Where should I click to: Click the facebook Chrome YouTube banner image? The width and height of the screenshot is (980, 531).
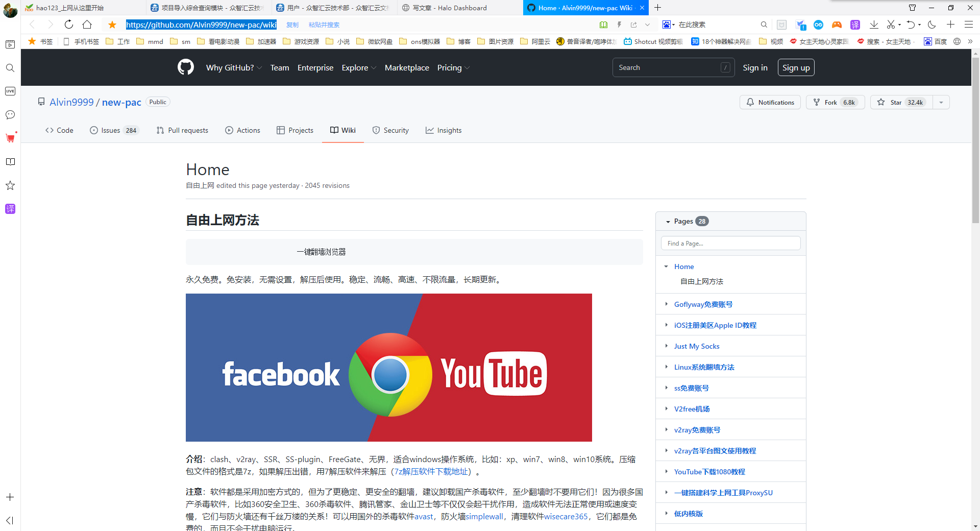click(389, 368)
